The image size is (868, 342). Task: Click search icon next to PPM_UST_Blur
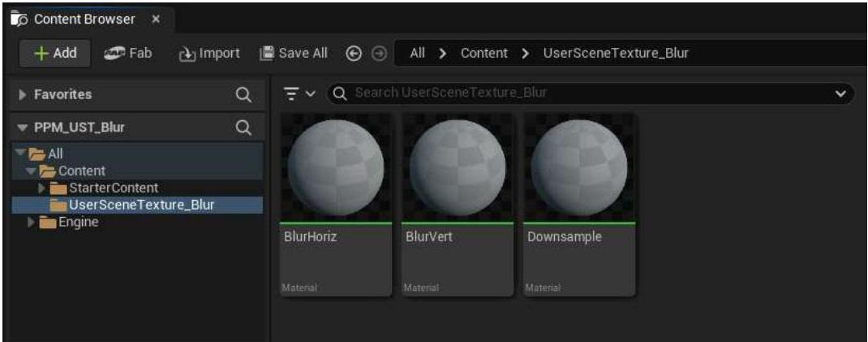(242, 128)
